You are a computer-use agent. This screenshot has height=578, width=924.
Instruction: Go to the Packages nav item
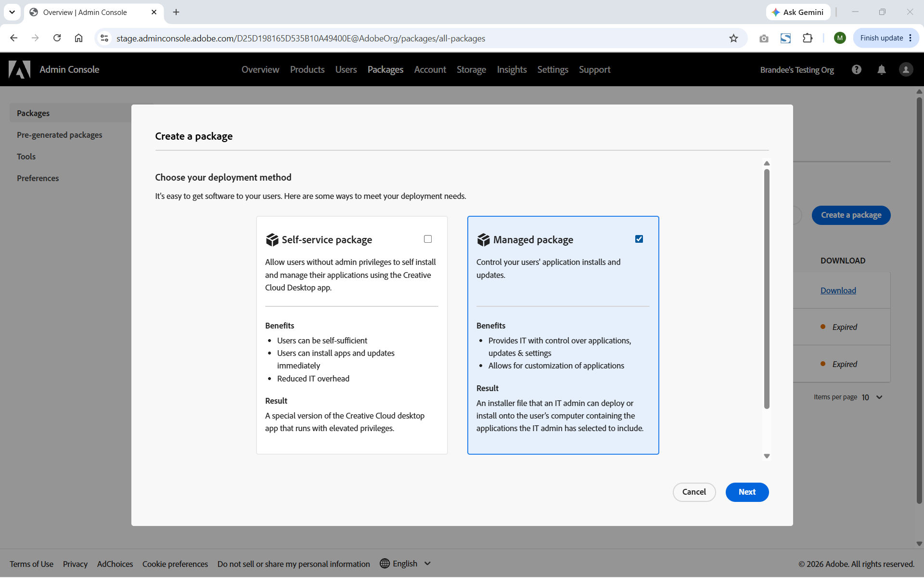pyautogui.click(x=385, y=69)
